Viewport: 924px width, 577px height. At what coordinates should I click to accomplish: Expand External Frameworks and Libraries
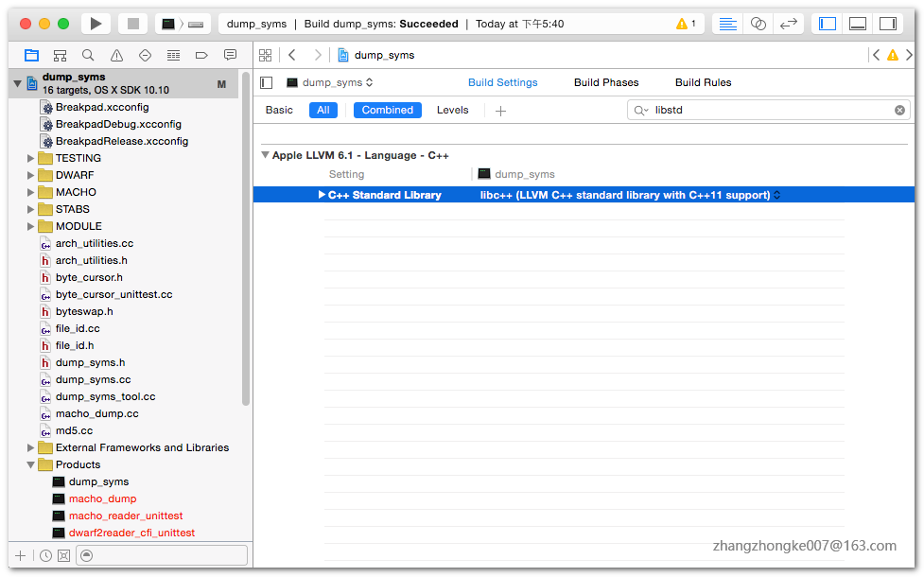pyautogui.click(x=30, y=448)
